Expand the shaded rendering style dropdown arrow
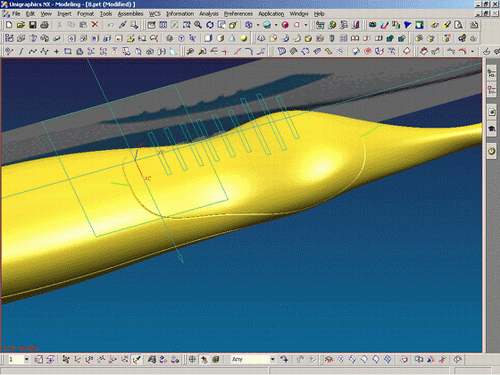The image size is (500, 375). click(x=276, y=25)
